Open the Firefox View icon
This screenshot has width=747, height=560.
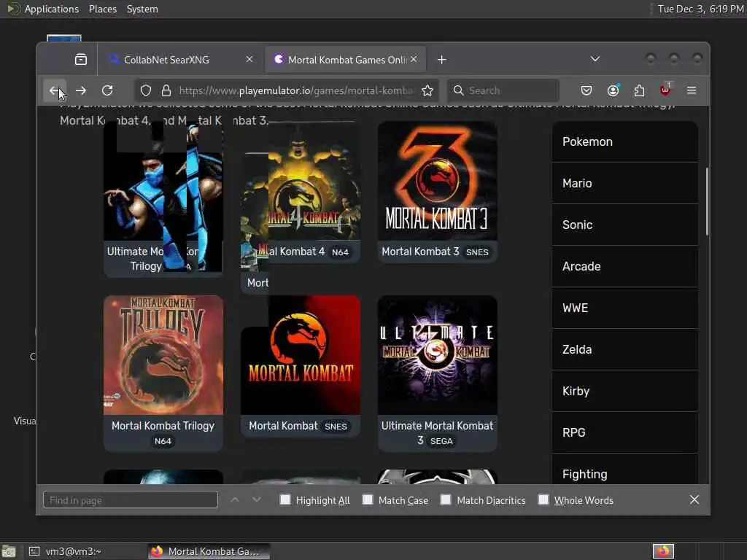point(81,60)
